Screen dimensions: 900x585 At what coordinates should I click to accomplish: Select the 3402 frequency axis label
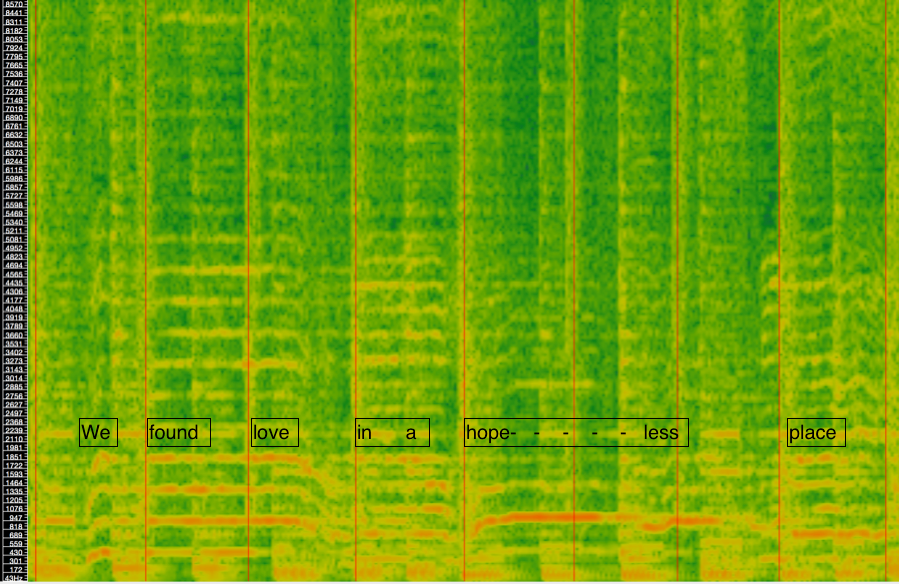(14, 352)
